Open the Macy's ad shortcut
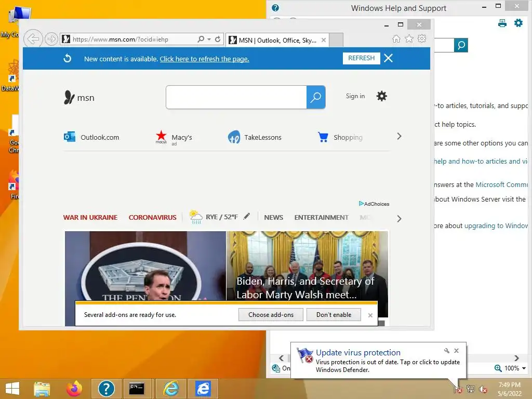This screenshot has width=532, height=399. (174, 138)
